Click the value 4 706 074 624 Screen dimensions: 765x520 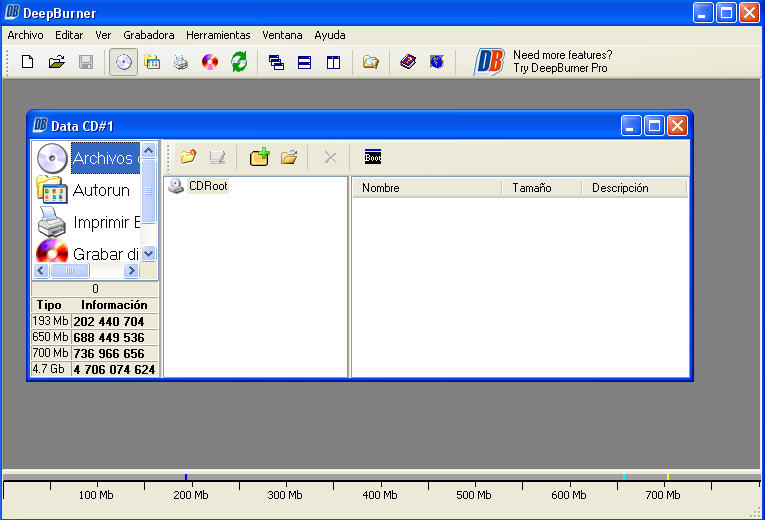(114, 370)
